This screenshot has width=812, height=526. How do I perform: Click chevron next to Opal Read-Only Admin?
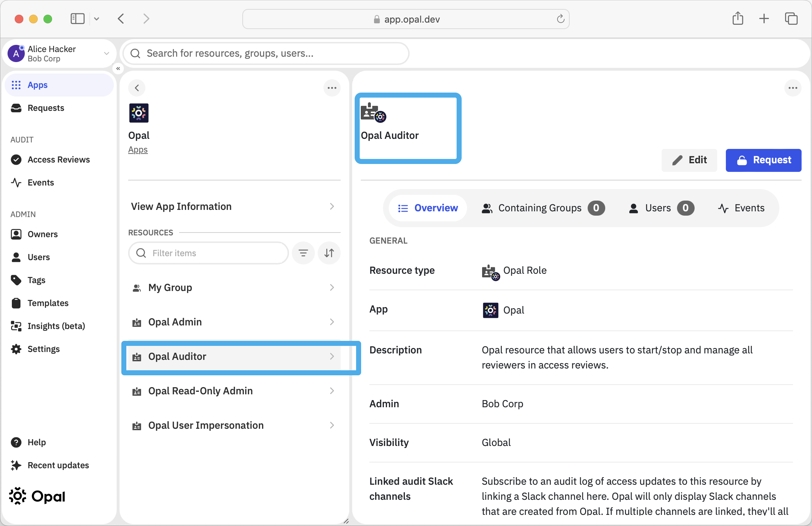332,391
